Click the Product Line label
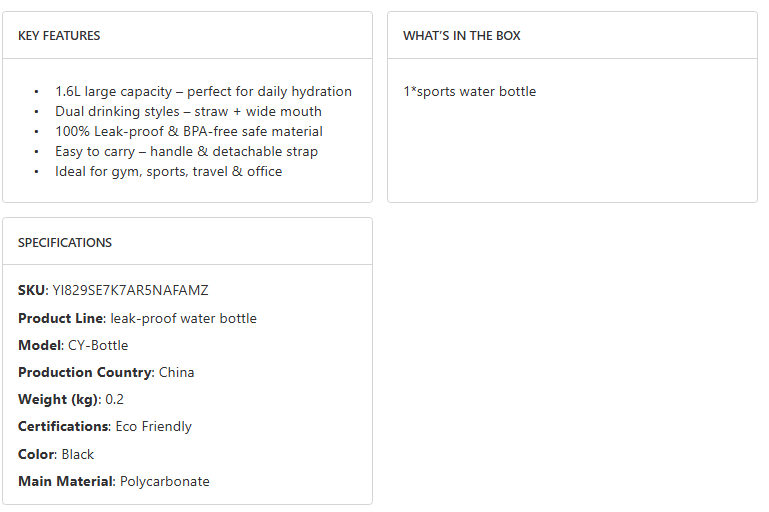The image size is (769, 512). click(60, 319)
